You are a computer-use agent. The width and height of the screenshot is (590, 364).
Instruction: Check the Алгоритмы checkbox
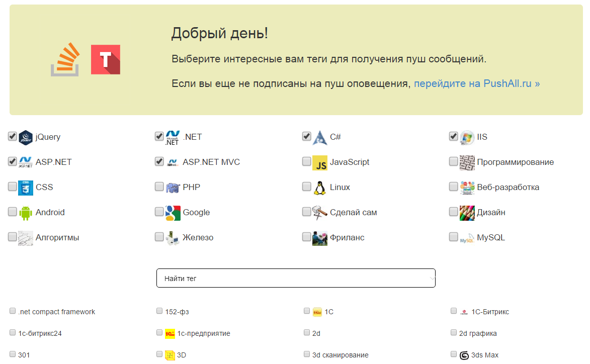point(13,236)
